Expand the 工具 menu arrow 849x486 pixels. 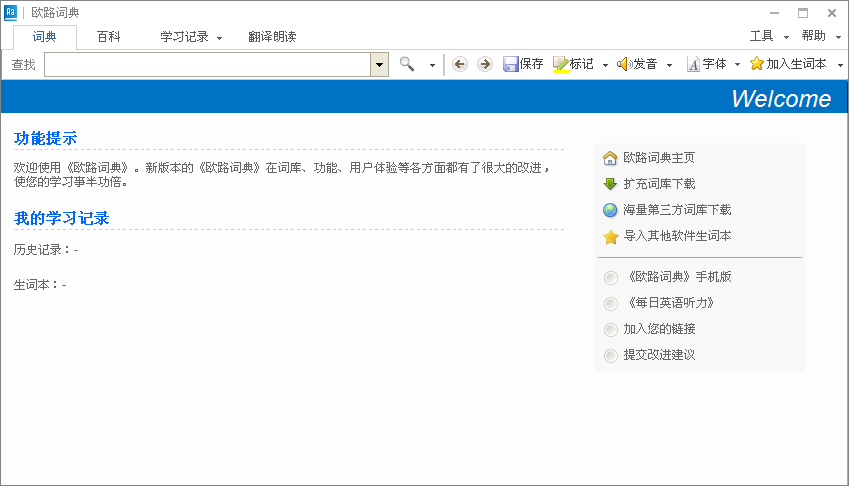pyautogui.click(x=786, y=37)
